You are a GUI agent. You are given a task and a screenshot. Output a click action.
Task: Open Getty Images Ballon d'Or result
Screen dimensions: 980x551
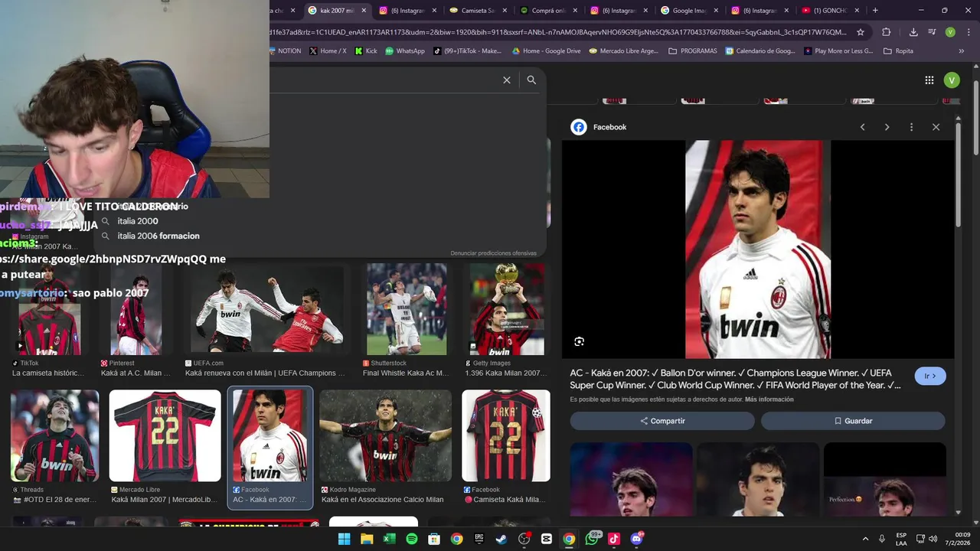tap(505, 320)
